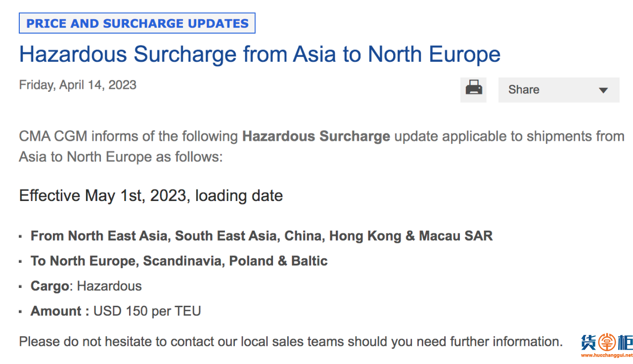Select the From North East Asia bullet line
Screen dimensions: 633x364
pyautogui.click(x=262, y=236)
